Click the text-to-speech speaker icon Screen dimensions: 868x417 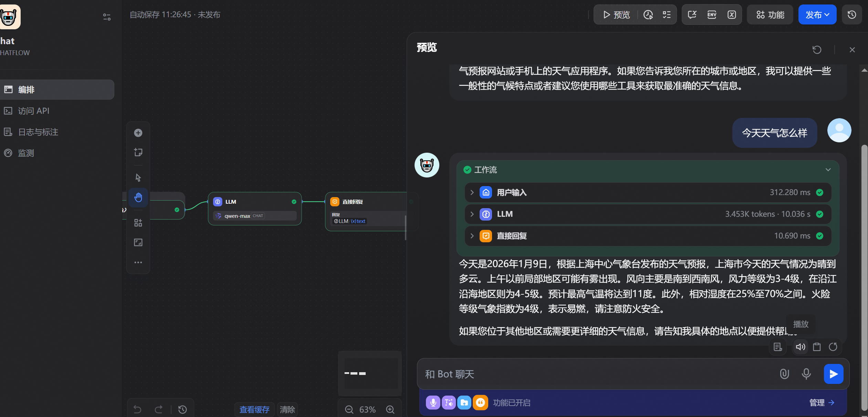click(x=800, y=347)
